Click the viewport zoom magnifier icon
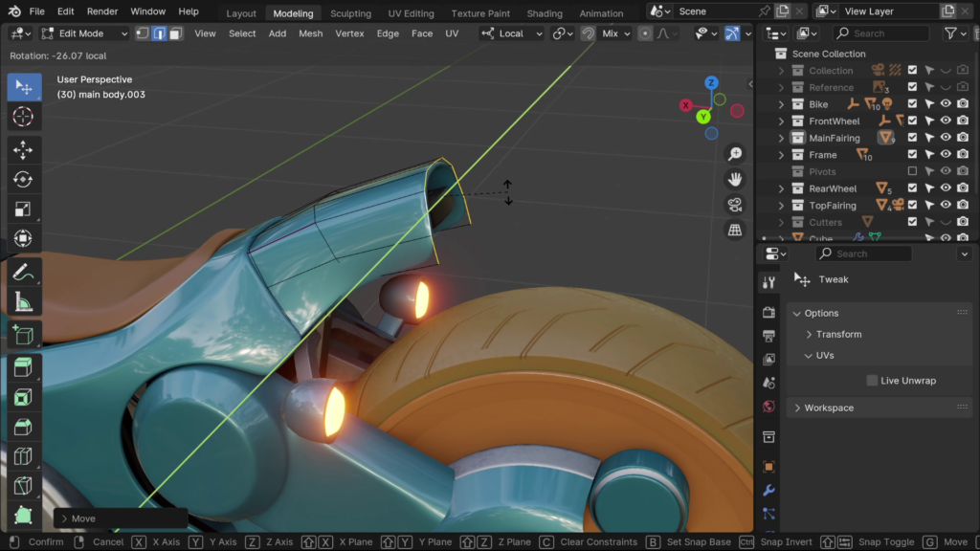The image size is (980, 551). tap(735, 154)
